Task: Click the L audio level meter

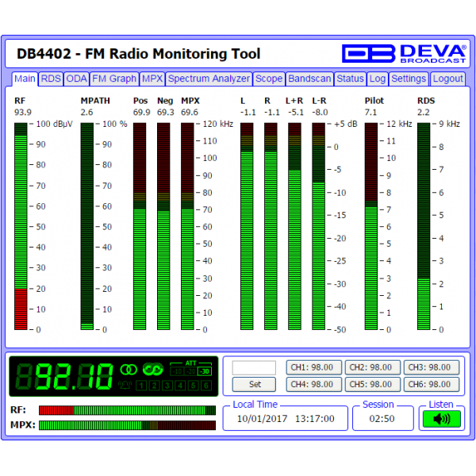Action: (x=247, y=226)
